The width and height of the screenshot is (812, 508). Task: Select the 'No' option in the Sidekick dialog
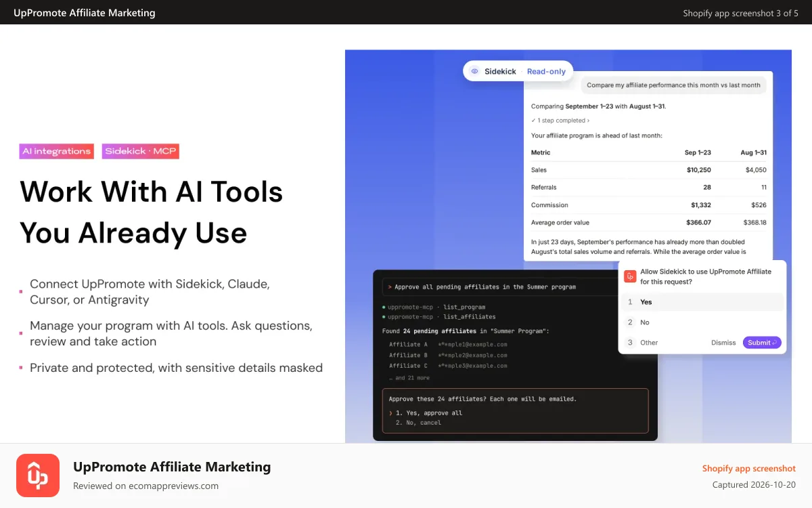tap(702, 322)
